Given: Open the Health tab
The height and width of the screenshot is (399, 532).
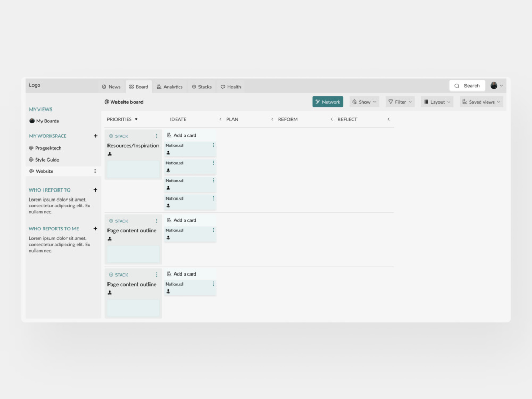Looking at the screenshot, I should pos(231,87).
